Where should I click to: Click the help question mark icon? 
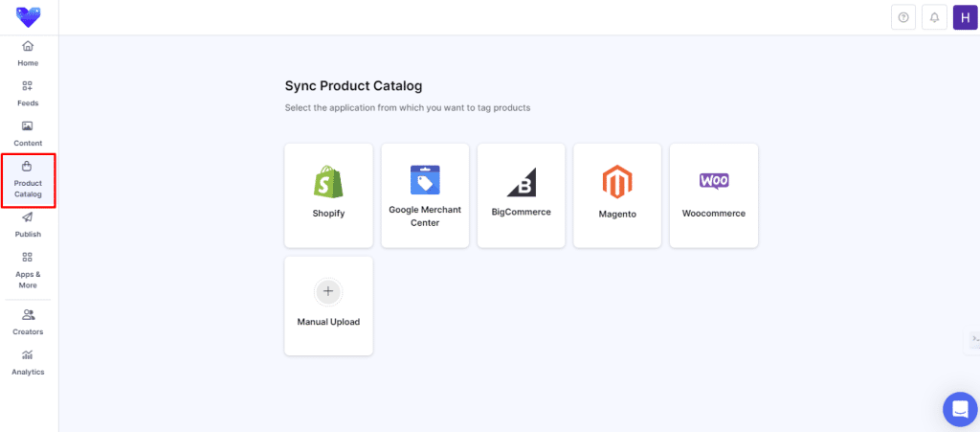903,17
